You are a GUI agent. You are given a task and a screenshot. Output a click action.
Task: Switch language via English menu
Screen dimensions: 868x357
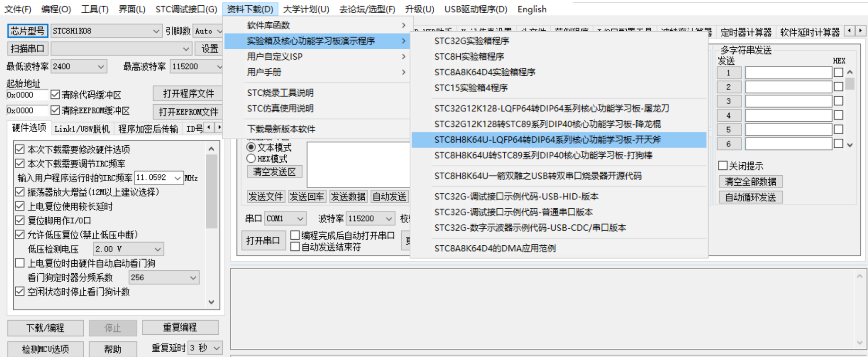532,9
